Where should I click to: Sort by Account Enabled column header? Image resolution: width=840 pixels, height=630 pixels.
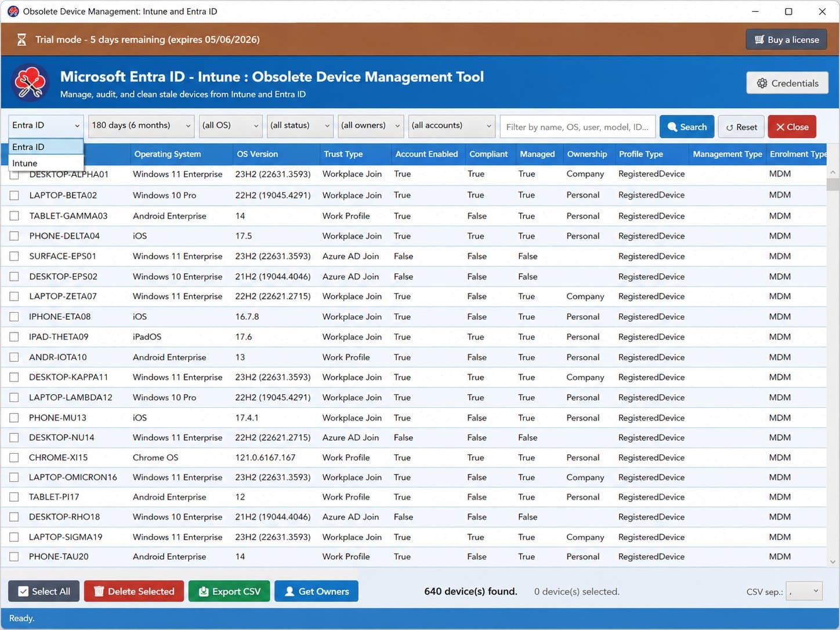(x=427, y=154)
